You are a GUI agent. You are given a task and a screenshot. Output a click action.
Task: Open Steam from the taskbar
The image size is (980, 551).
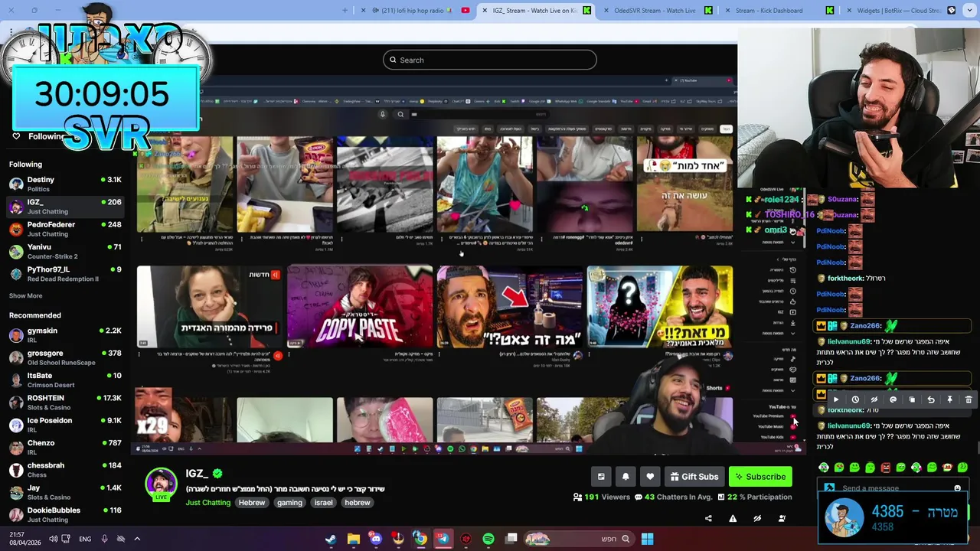coord(331,539)
